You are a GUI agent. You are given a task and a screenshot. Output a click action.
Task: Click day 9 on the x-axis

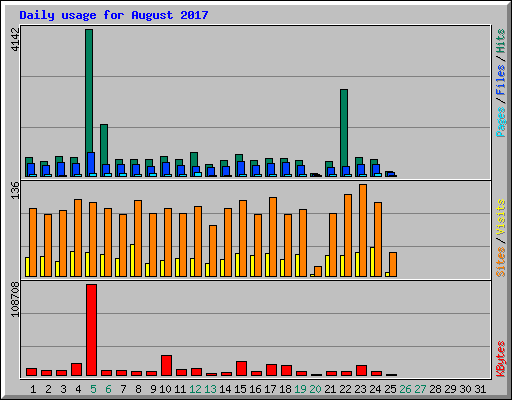coord(153,389)
